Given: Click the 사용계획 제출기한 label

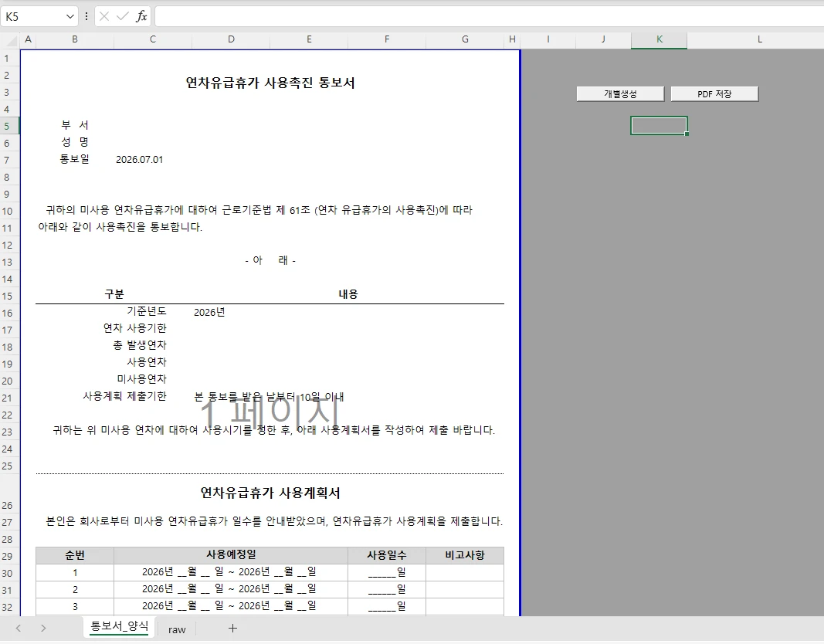Looking at the screenshot, I should point(124,396).
